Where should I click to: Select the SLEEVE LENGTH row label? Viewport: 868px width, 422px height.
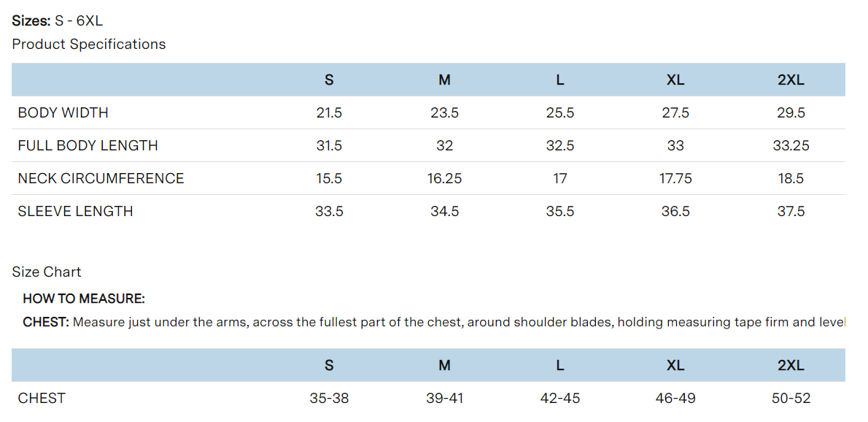tap(75, 211)
